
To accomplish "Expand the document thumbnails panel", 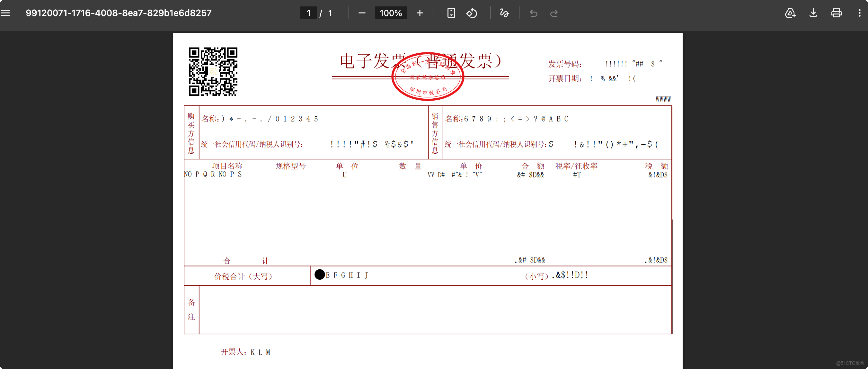I will point(6,13).
